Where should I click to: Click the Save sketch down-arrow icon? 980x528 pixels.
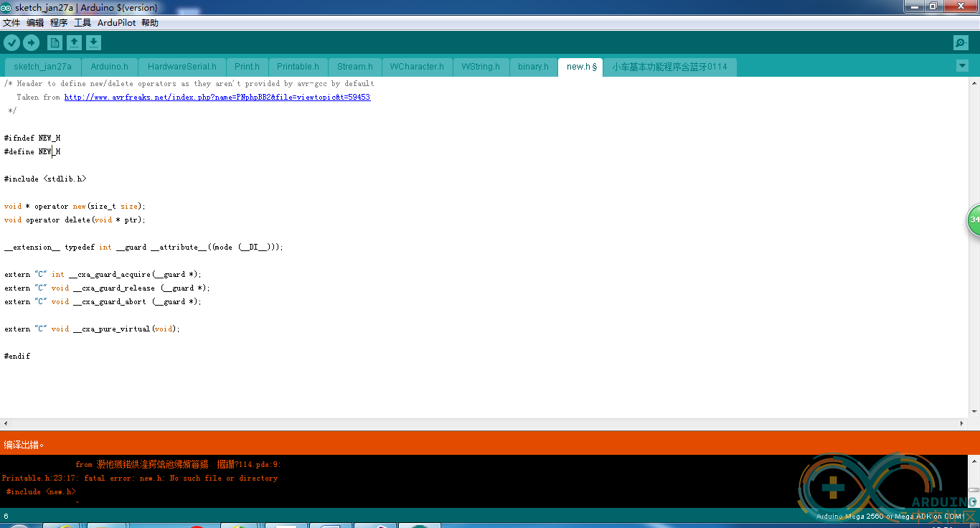(x=93, y=43)
